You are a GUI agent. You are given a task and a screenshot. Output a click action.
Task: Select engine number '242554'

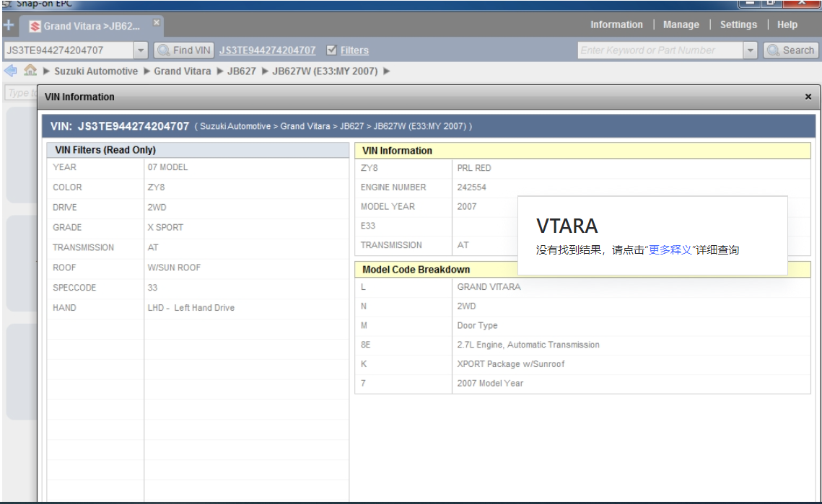click(471, 187)
